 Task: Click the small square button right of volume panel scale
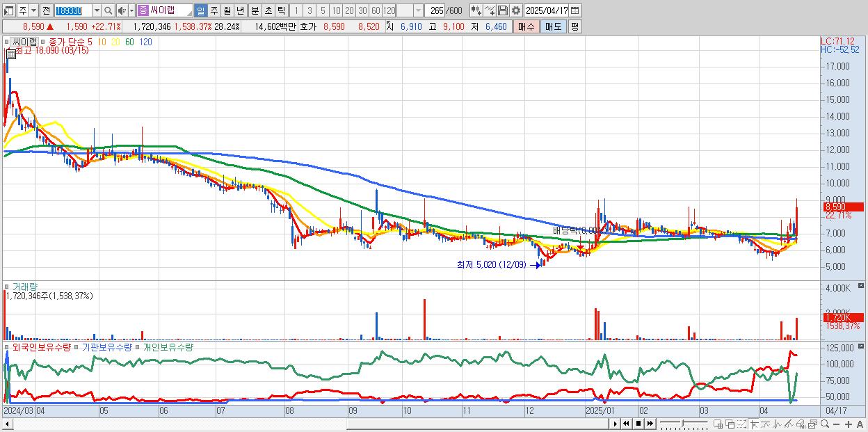click(x=862, y=285)
